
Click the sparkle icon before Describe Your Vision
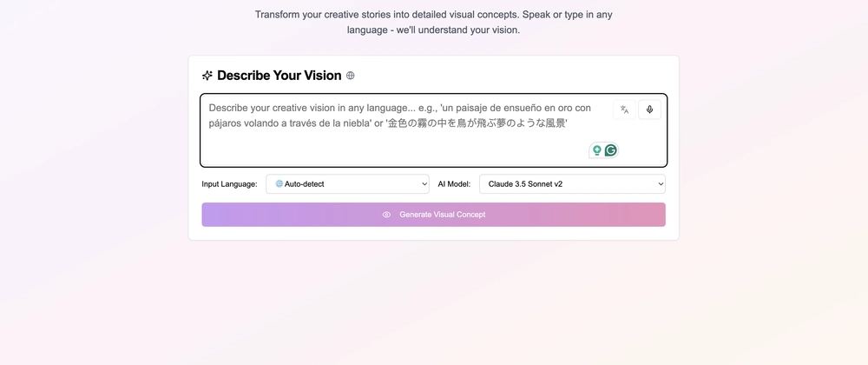[207, 76]
